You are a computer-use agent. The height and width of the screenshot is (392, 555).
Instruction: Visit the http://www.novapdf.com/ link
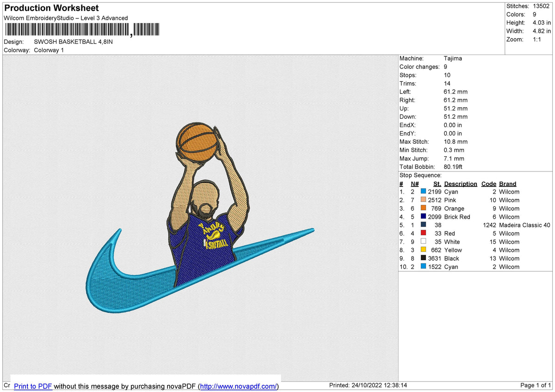click(x=239, y=386)
